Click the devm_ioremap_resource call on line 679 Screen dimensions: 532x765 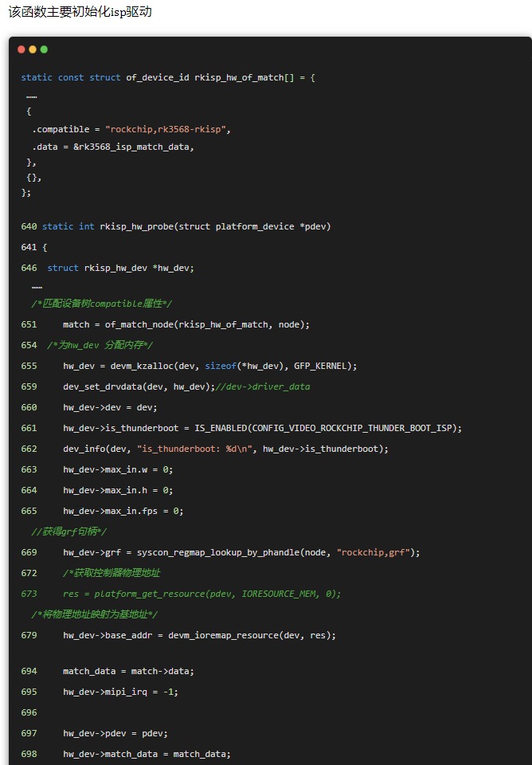(199, 635)
